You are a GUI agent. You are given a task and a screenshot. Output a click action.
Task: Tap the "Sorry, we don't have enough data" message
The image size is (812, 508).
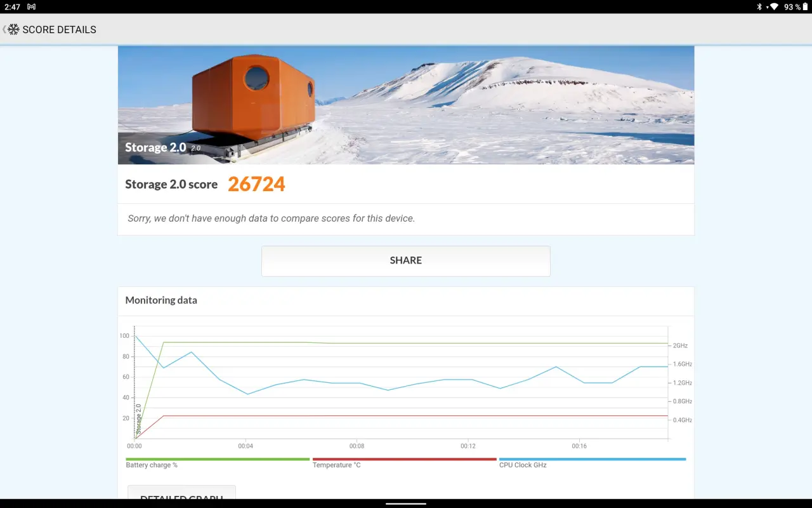[271, 218]
